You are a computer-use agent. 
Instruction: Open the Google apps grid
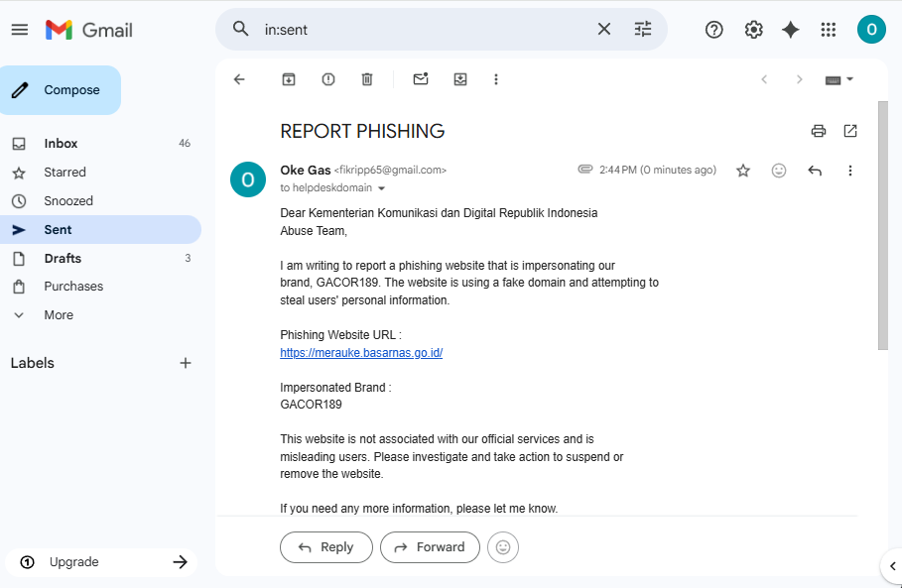(829, 30)
